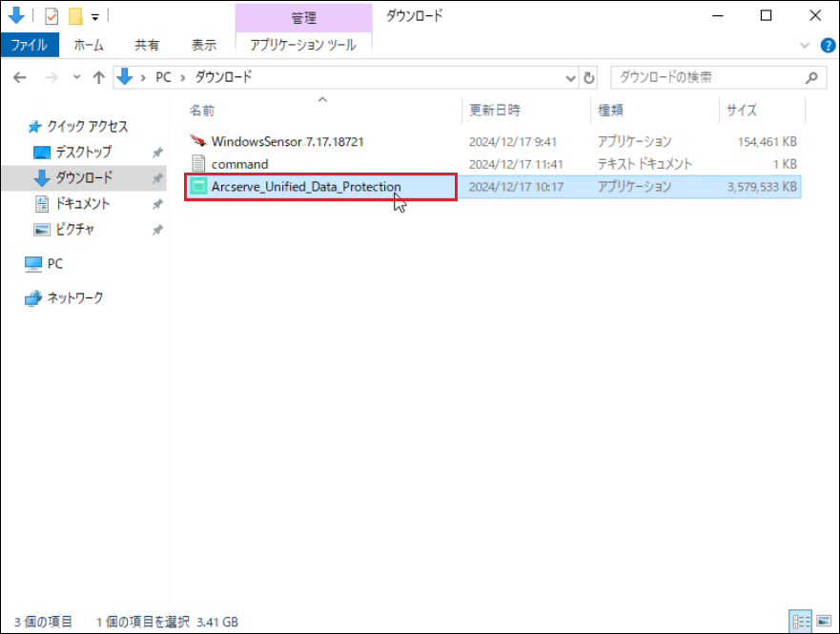
Task: Go up one folder level arrow
Action: [x=98, y=77]
